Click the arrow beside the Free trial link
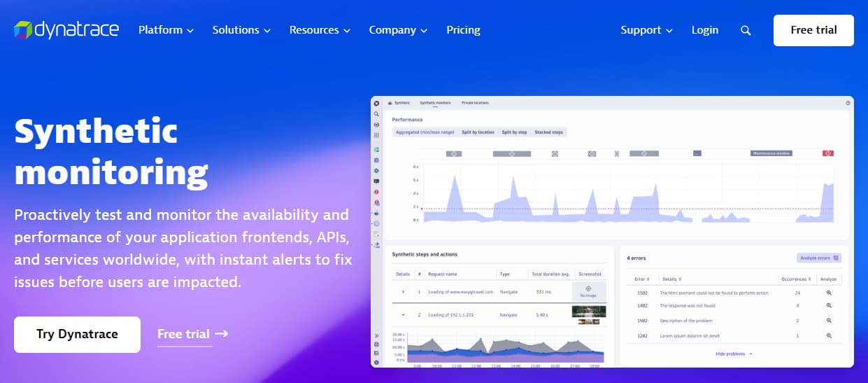 pyautogui.click(x=222, y=334)
